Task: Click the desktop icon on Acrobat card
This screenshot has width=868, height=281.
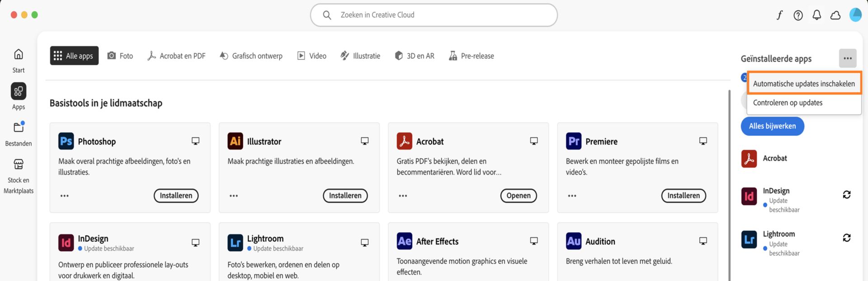Action: click(534, 141)
